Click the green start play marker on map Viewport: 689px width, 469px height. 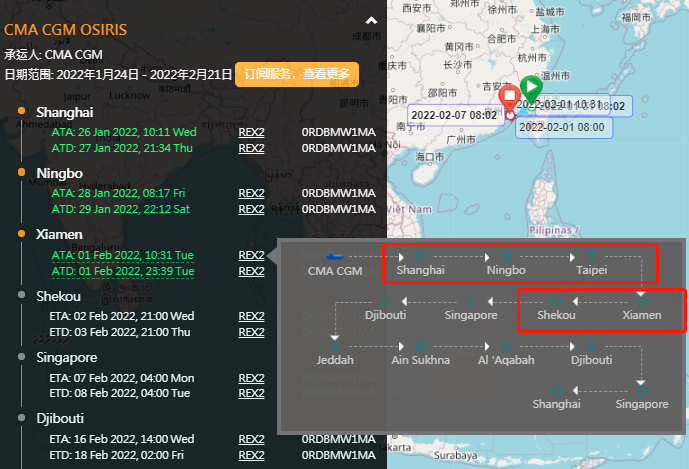pos(531,87)
